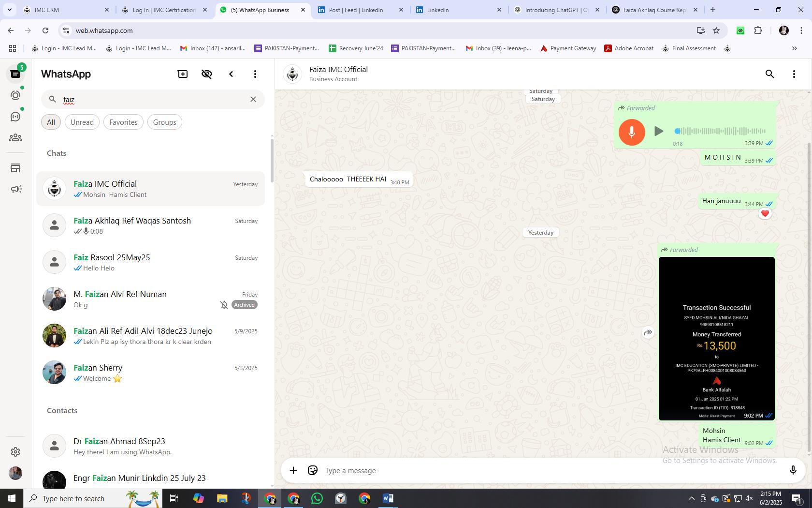Open Faizan Ali Ref Adil Alvi chat
Image resolution: width=812 pixels, height=508 pixels.
(151, 336)
